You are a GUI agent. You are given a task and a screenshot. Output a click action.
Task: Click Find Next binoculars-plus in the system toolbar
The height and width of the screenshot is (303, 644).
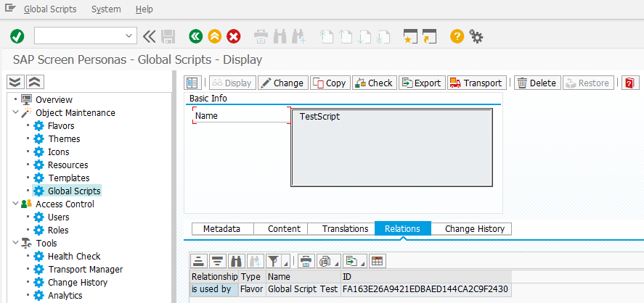(x=298, y=36)
